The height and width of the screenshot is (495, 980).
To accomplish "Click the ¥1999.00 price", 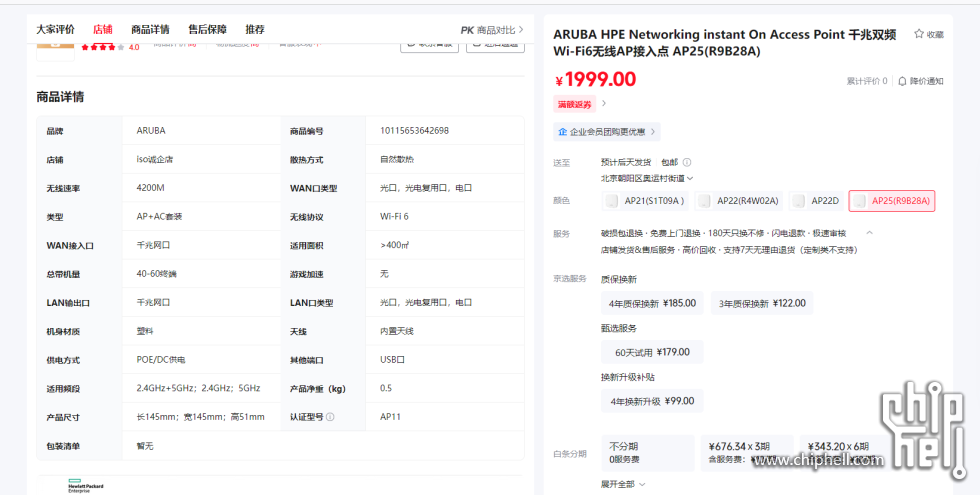I will point(596,79).
